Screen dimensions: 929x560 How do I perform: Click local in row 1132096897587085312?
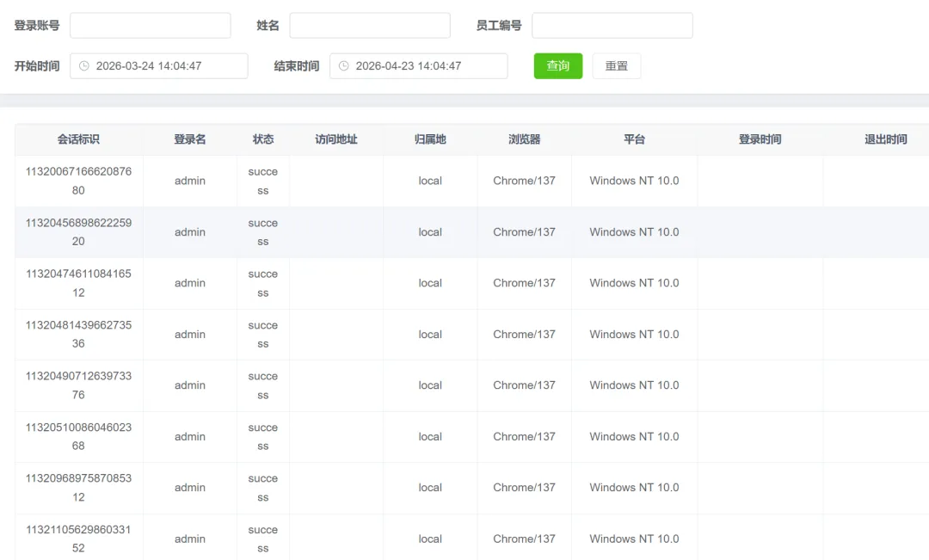click(x=430, y=488)
